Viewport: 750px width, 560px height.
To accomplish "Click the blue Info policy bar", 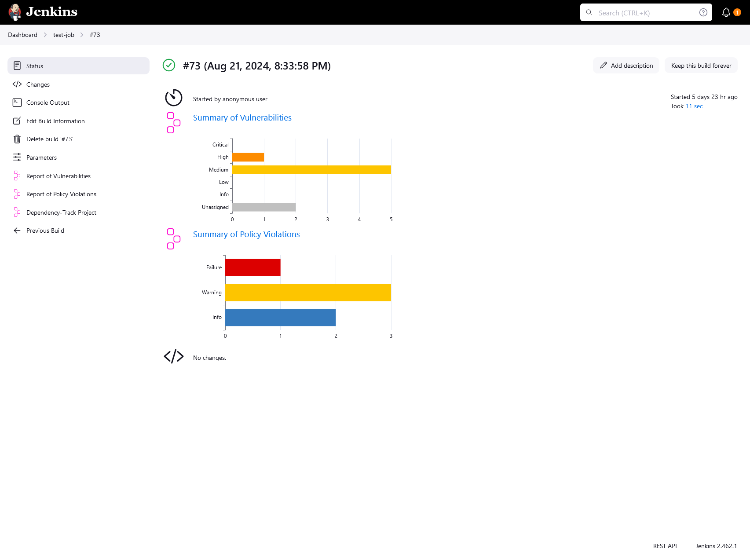I will (281, 317).
